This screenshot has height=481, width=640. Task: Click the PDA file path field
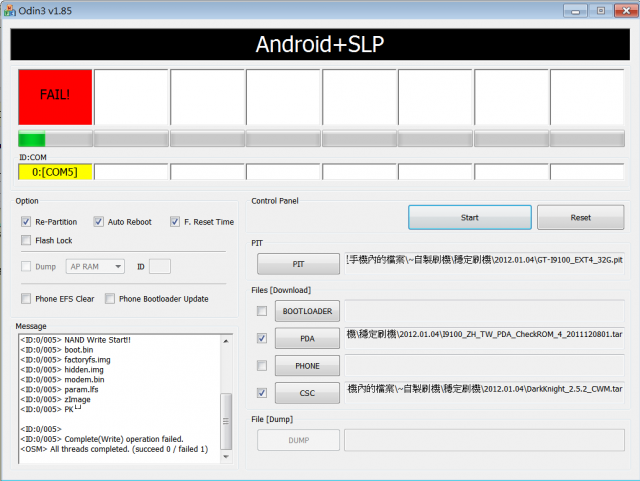point(484,338)
